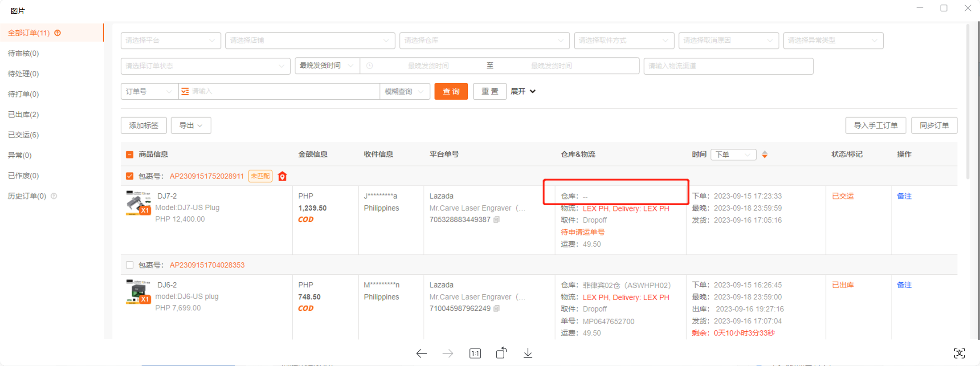
Task: Select 已作废(0) tab
Action: pos(23,176)
